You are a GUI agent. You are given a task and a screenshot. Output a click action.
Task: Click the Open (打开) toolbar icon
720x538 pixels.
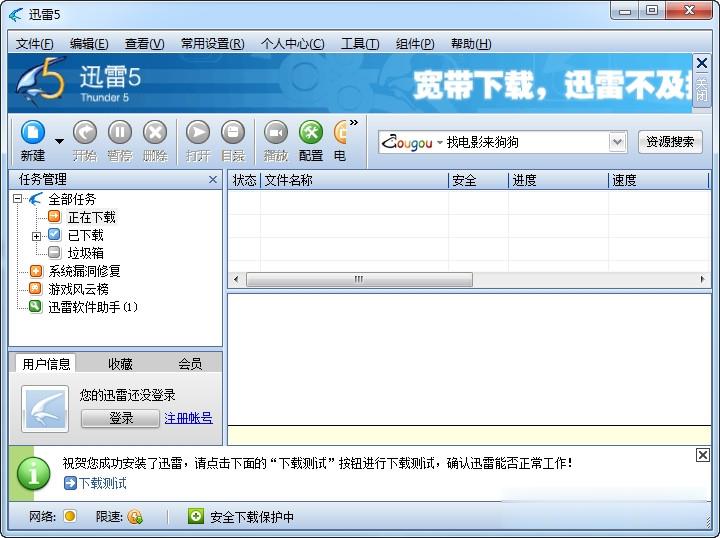tap(198, 140)
